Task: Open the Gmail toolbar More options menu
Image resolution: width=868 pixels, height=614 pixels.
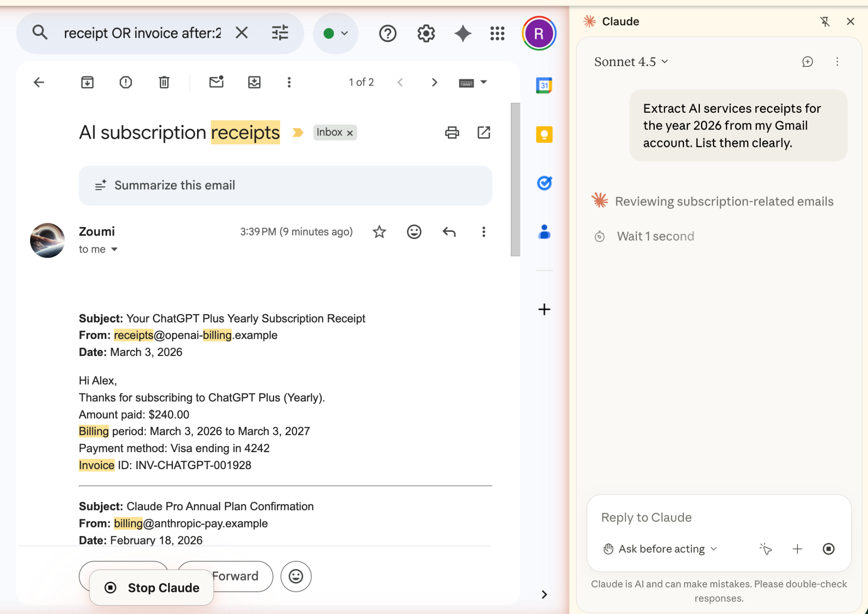Action: tap(289, 82)
